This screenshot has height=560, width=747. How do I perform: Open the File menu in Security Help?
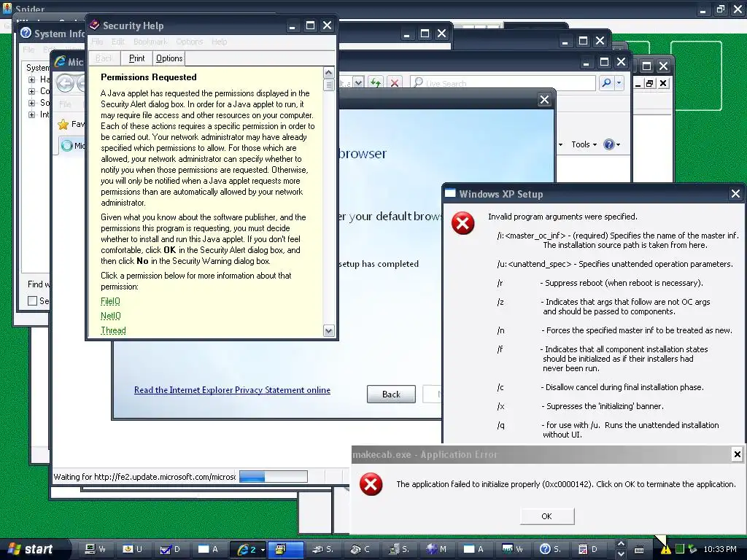pyautogui.click(x=97, y=42)
